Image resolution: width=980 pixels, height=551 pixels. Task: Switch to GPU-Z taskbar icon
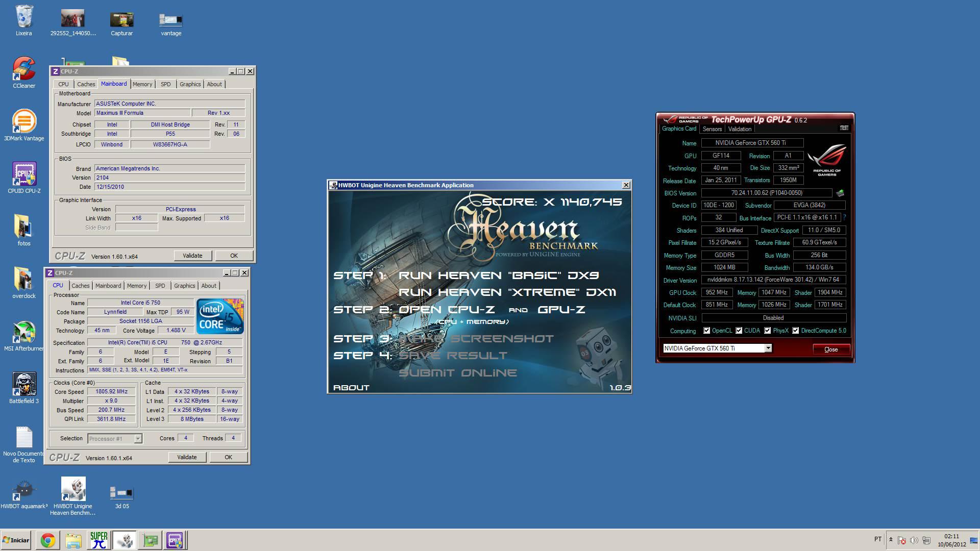(150, 540)
